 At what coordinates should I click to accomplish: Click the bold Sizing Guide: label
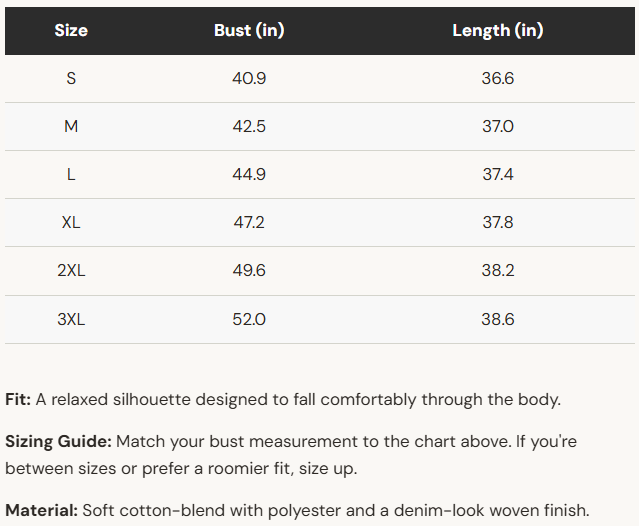point(58,442)
